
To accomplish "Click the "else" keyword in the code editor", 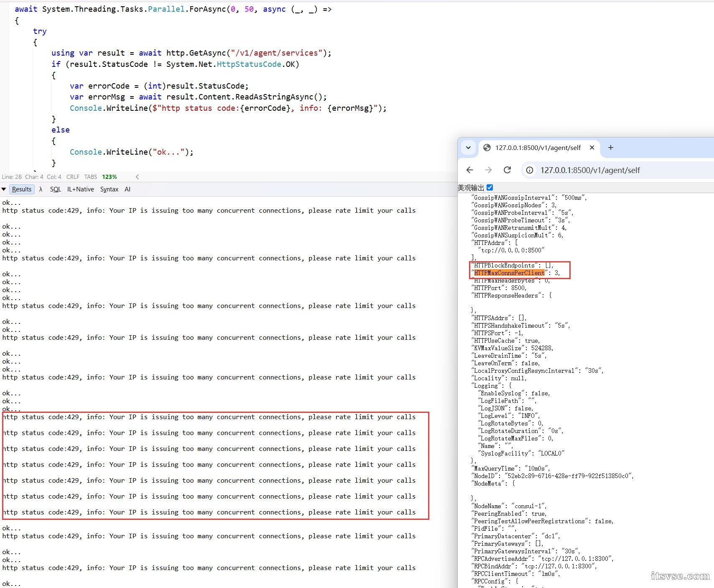I will (61, 130).
